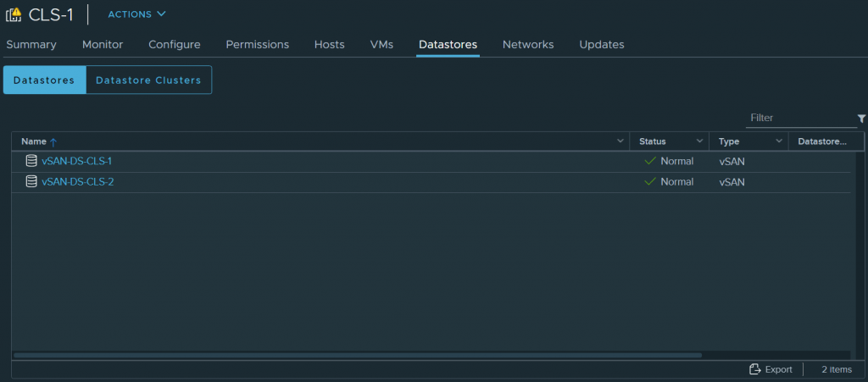Click the filter funnel icon
Screen dimensions: 868x382
(861, 119)
